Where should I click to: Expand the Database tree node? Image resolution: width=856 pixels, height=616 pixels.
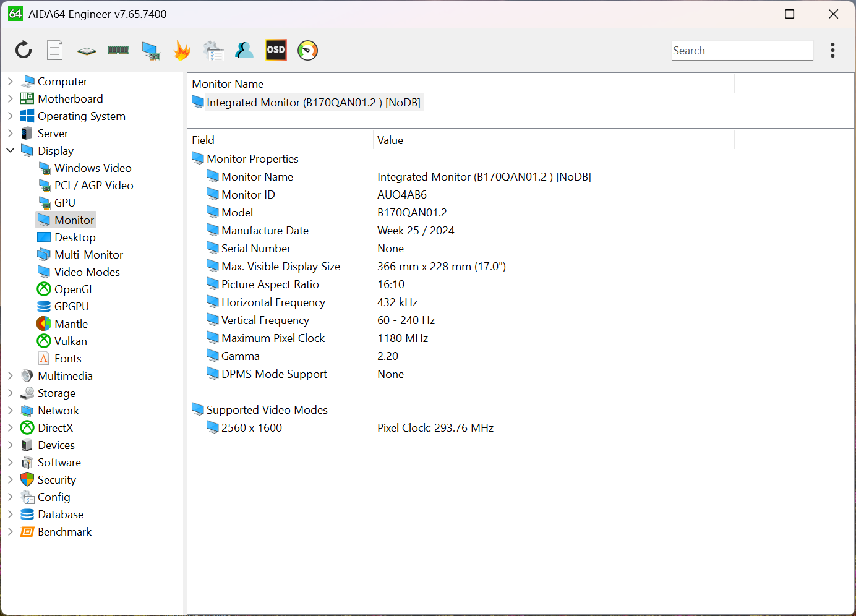click(x=10, y=514)
